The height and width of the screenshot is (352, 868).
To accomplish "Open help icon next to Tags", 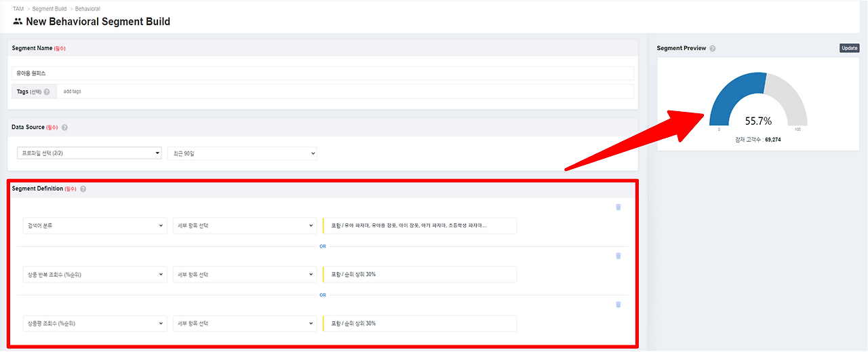I will (47, 92).
